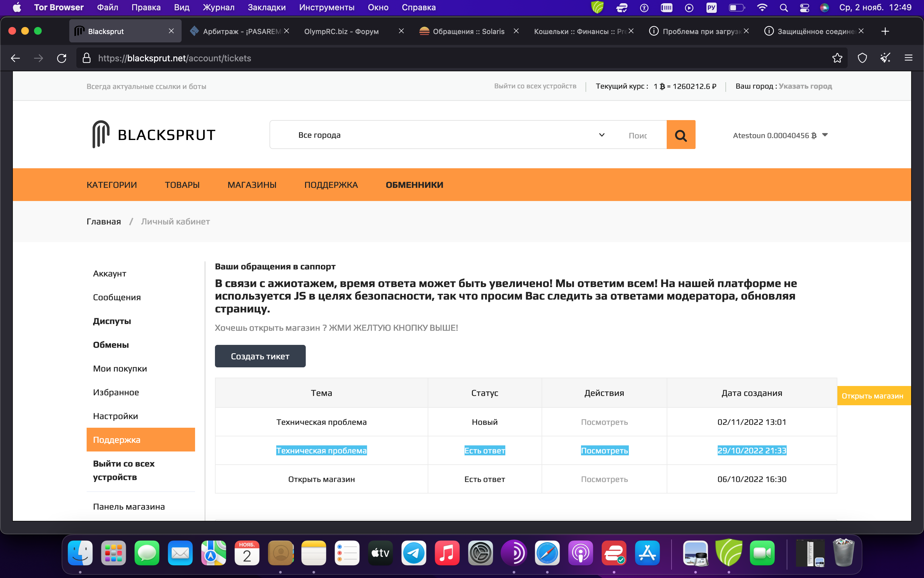Open Safari in the Dock
The image size is (924, 578).
point(547,553)
